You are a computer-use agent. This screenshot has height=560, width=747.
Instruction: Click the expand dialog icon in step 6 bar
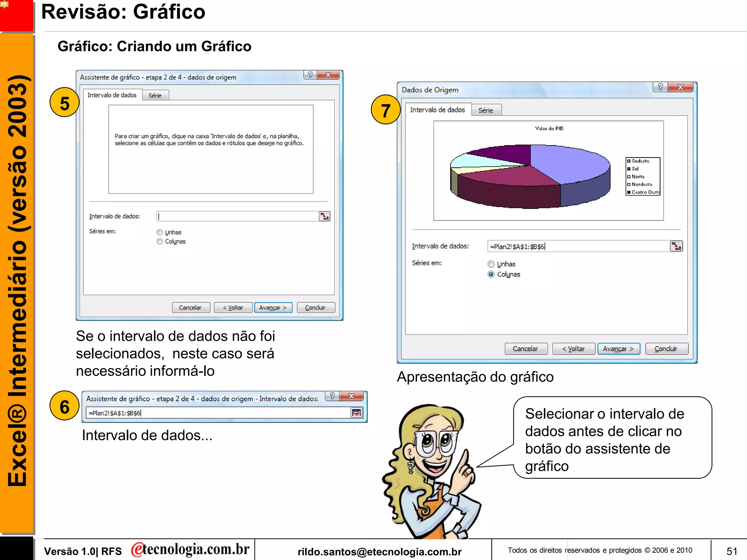tap(356, 413)
